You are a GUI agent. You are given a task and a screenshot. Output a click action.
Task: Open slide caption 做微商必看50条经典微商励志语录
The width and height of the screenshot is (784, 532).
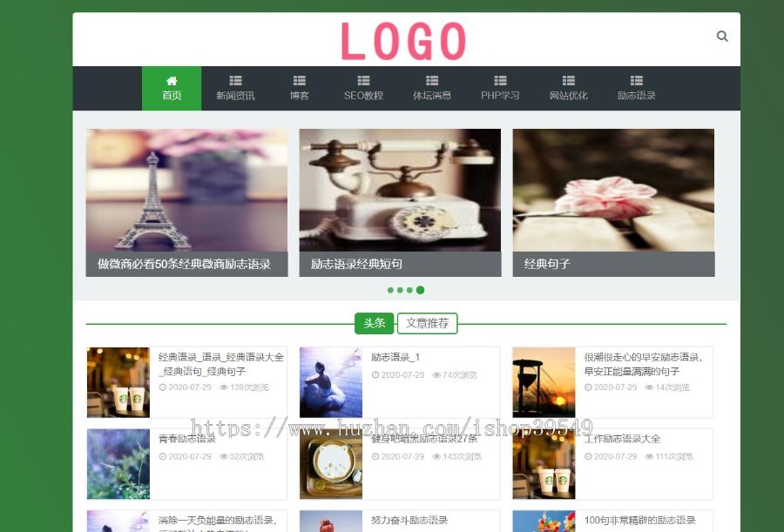[x=184, y=264]
